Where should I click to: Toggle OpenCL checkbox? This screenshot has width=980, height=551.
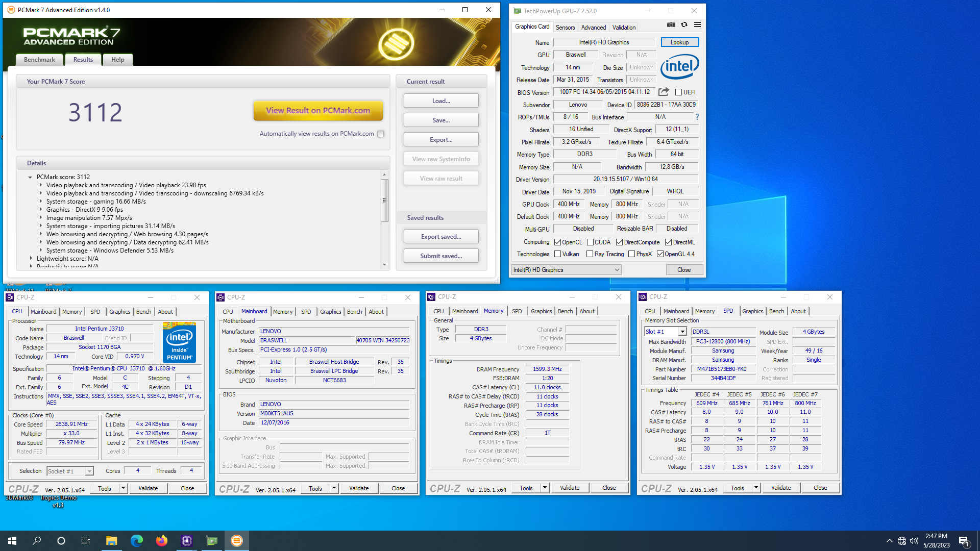click(x=557, y=242)
